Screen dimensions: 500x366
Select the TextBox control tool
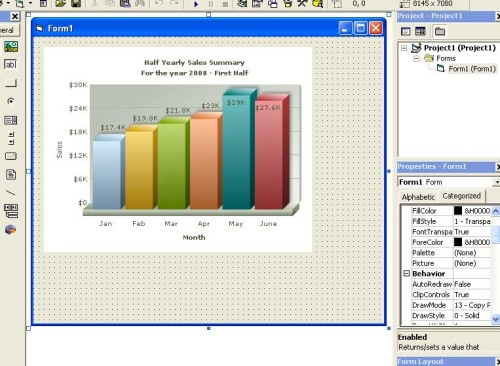[x=10, y=64]
